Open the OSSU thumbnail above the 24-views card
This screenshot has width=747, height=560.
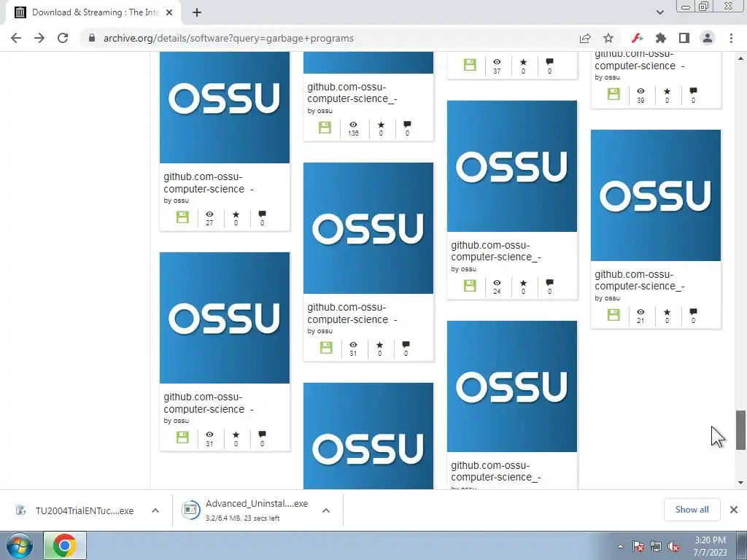(x=511, y=166)
